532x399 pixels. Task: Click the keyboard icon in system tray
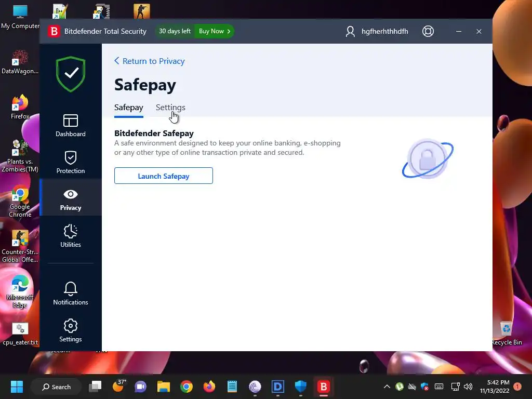438,387
